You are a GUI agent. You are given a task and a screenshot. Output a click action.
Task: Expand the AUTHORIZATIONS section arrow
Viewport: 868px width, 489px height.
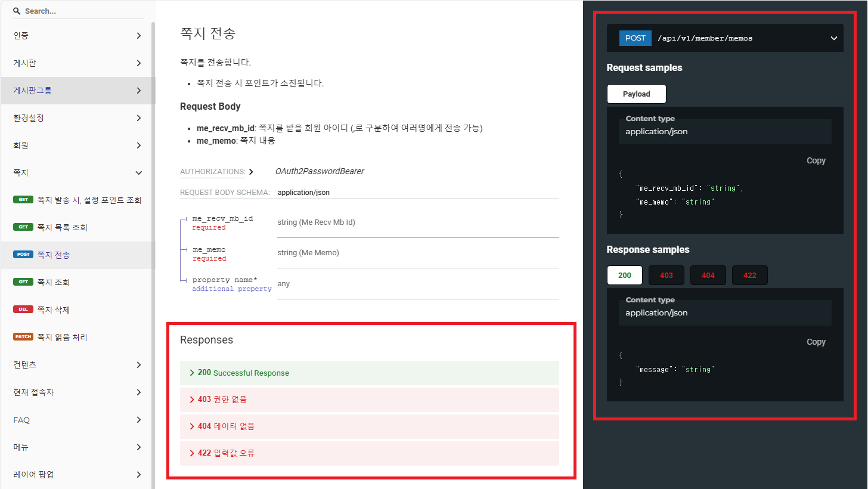[251, 172]
